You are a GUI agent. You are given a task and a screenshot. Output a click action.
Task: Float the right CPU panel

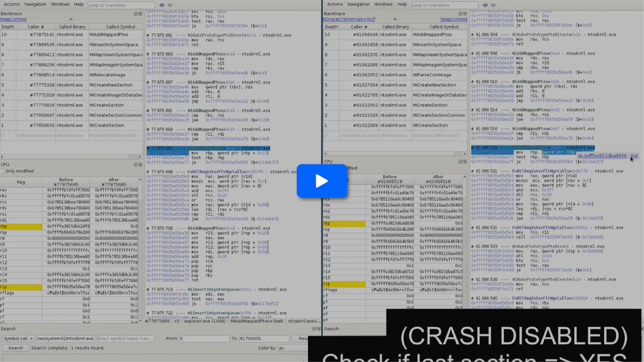tap(460, 162)
